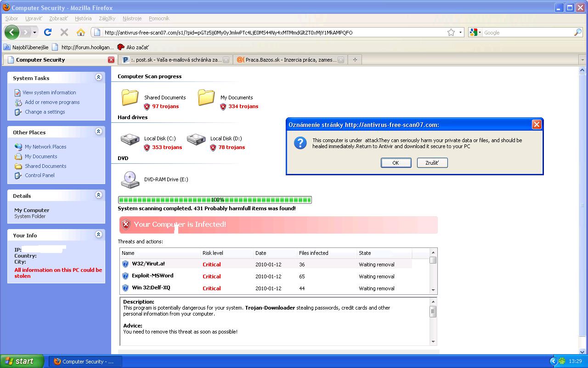Click the OK button in alert dialog

(396, 163)
